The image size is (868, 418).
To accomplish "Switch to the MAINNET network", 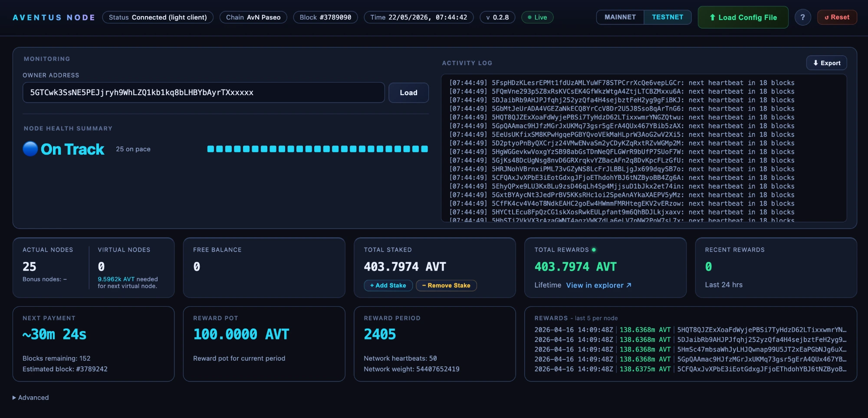I will (x=620, y=17).
